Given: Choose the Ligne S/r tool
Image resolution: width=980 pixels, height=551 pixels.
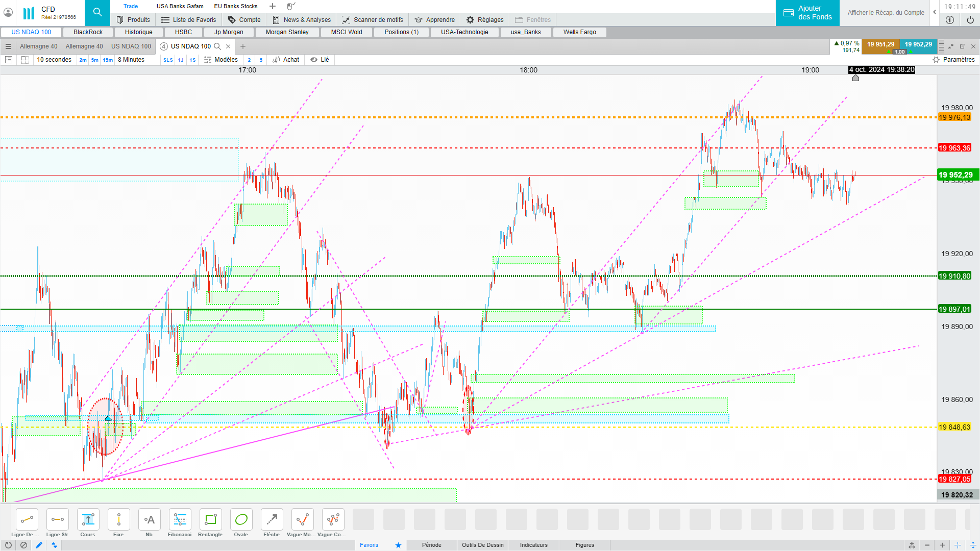Looking at the screenshot, I should (x=57, y=520).
